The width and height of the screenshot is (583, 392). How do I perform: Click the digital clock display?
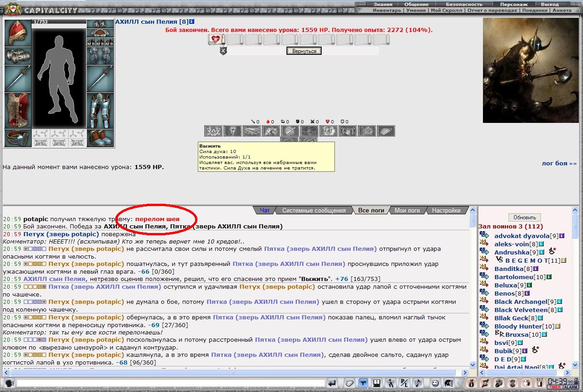[x=560, y=381]
